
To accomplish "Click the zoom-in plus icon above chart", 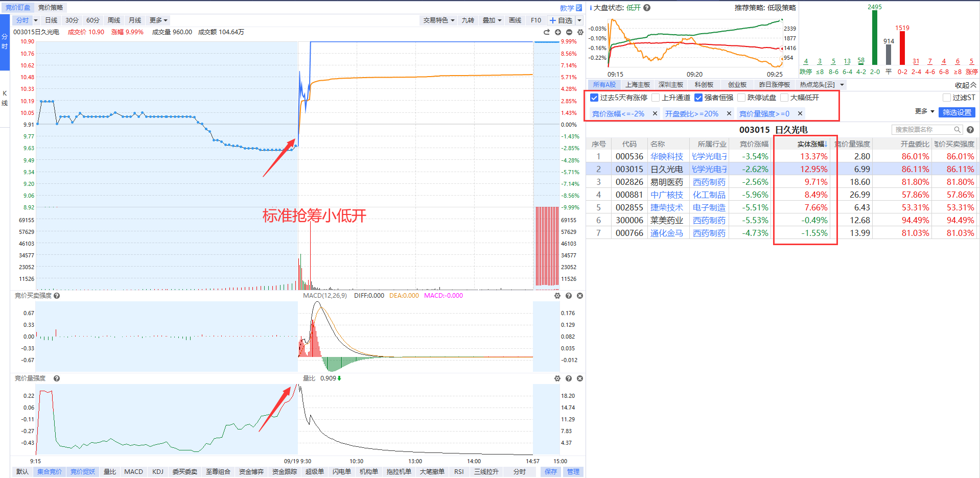I will click(x=558, y=32).
